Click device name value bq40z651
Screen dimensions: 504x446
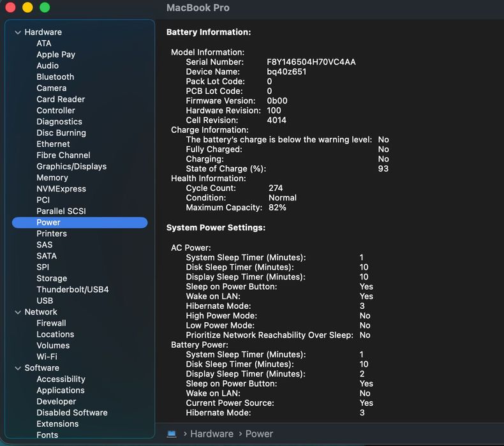(x=286, y=71)
